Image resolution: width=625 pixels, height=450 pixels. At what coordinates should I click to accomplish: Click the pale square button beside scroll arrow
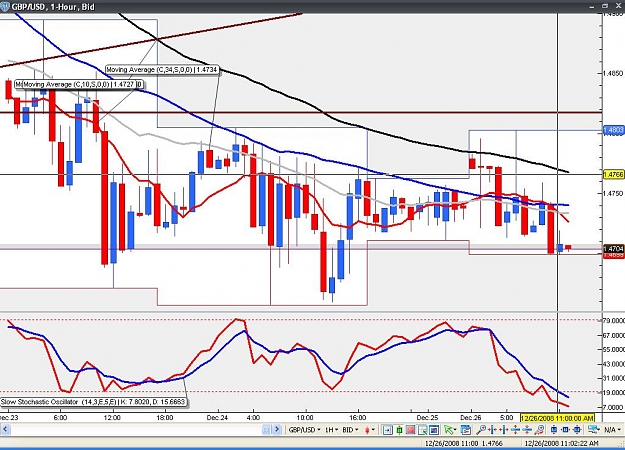point(266,430)
